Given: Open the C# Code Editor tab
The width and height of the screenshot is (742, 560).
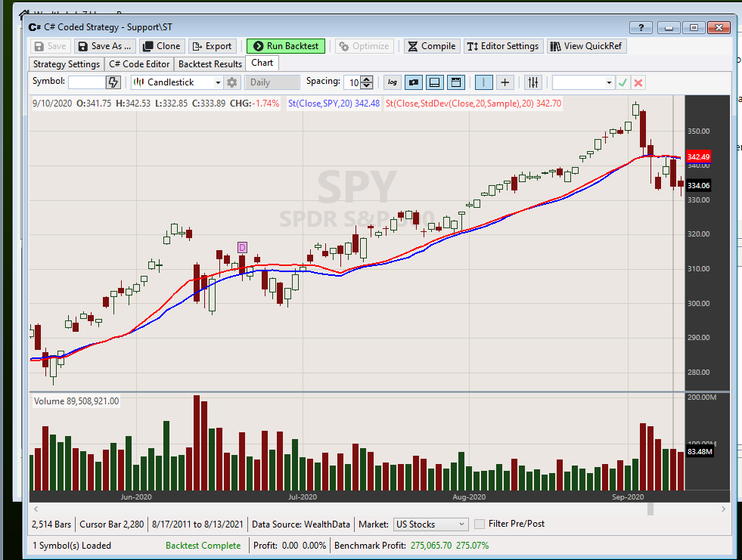Looking at the screenshot, I should click(x=140, y=64).
